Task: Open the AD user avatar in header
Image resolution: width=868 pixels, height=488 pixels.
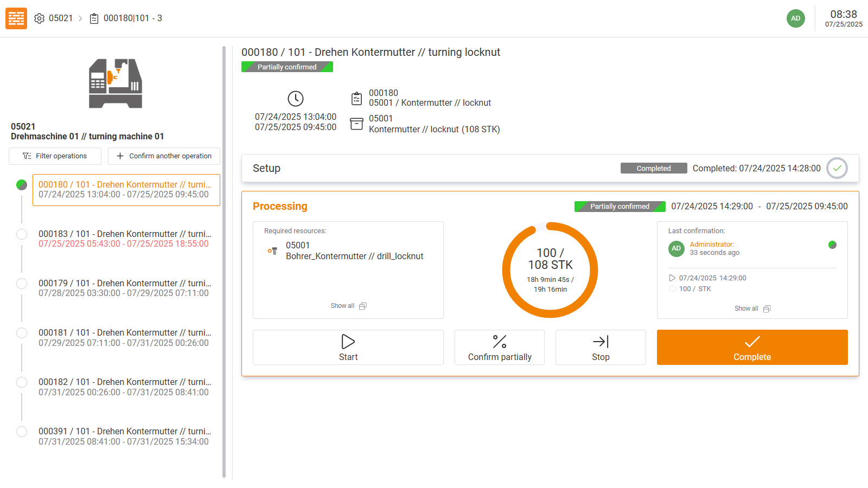Action: tap(795, 18)
